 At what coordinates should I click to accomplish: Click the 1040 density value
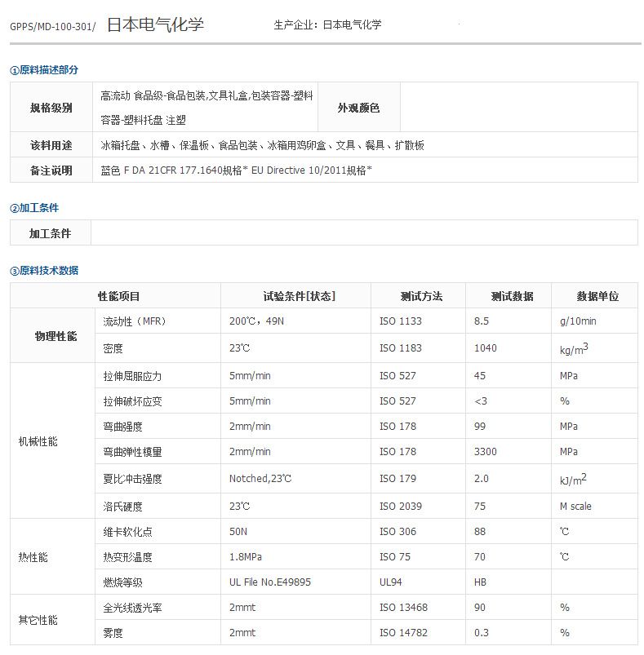485,348
